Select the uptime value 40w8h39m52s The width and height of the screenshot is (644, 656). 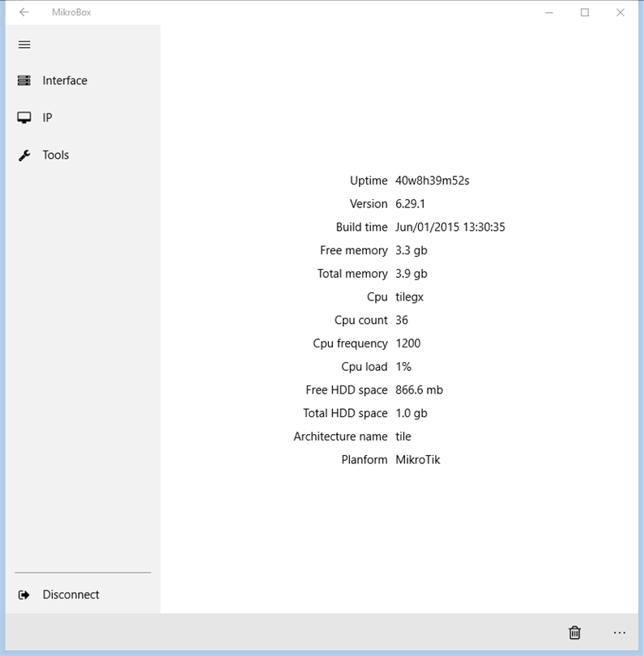pyautogui.click(x=433, y=181)
